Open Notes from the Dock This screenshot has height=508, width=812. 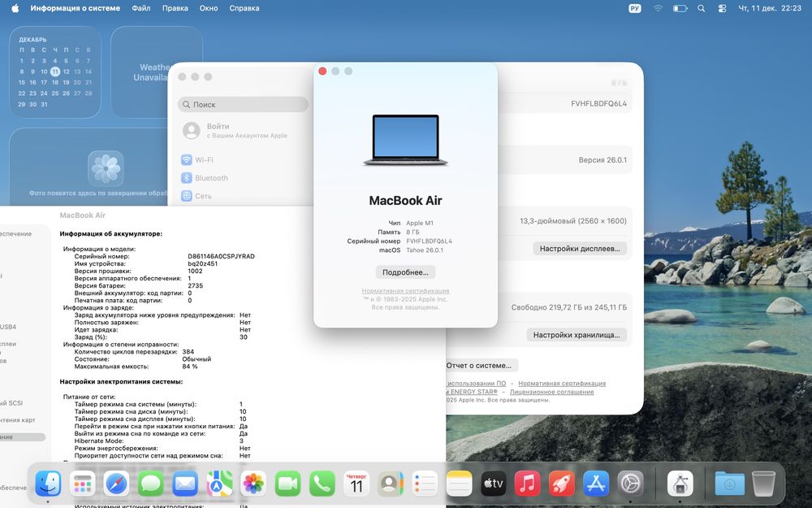pos(459,484)
